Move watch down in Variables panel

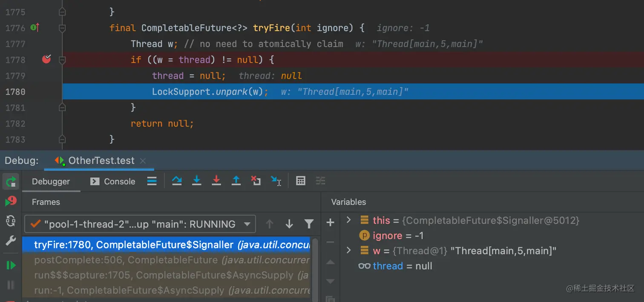tap(330, 281)
